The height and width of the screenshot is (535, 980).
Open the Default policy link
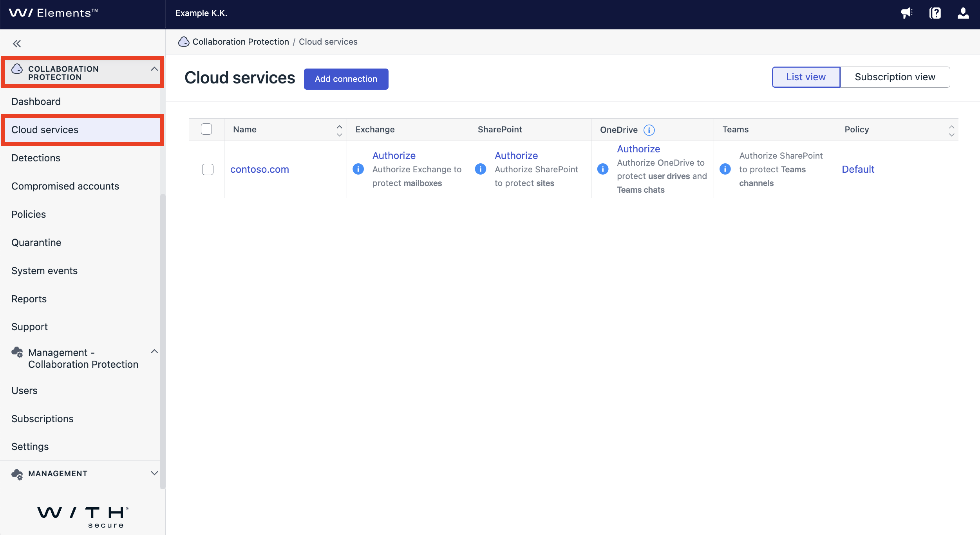858,169
